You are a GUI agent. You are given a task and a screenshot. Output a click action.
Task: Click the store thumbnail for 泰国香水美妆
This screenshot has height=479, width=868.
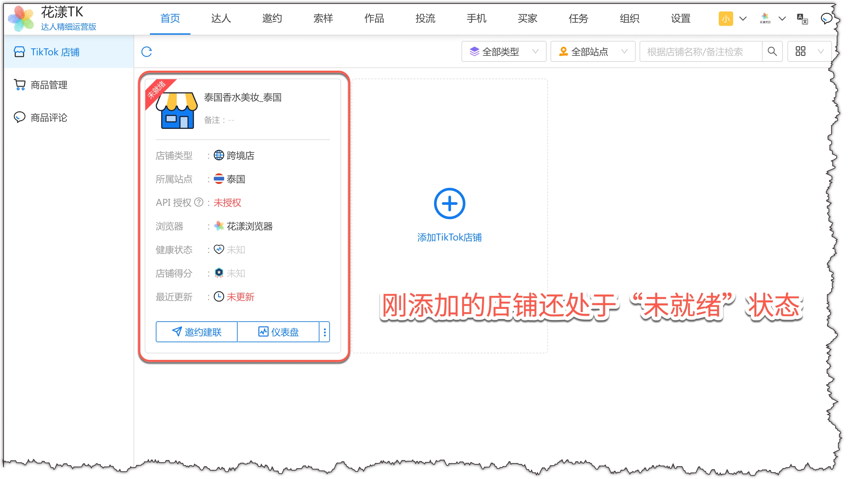pyautogui.click(x=177, y=110)
